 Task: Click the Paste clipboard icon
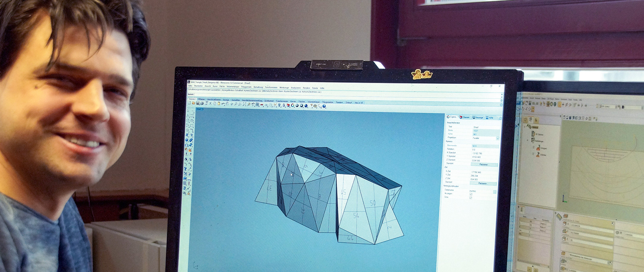219,104
